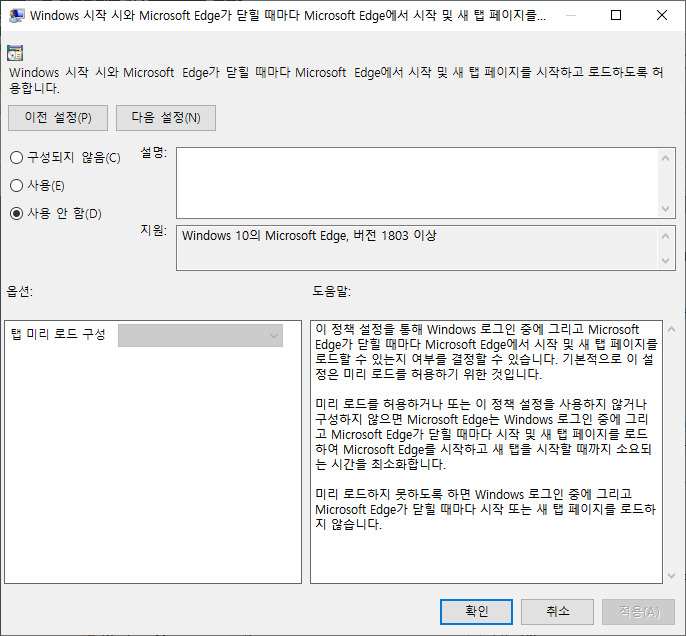Click the 탭 미리 로드 구성 label
Image resolution: width=686 pixels, height=636 pixels.
[58, 335]
